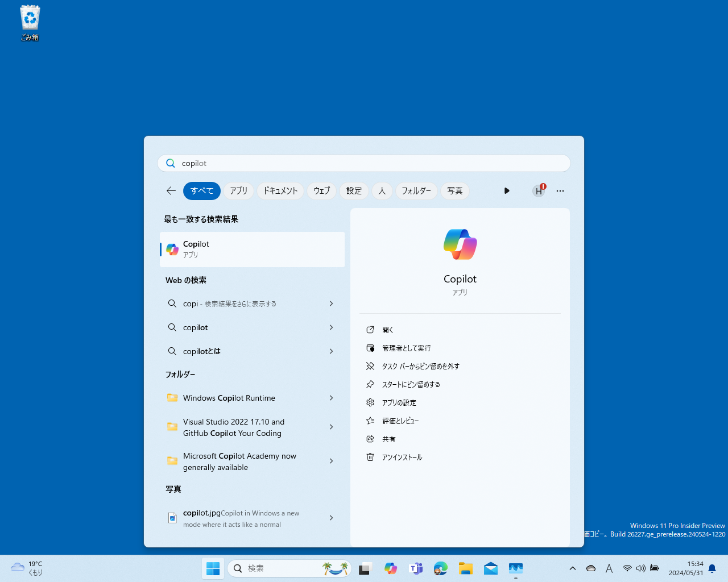Switch to the フォルダー filter tab
This screenshot has width=728, height=582.
[x=416, y=191]
